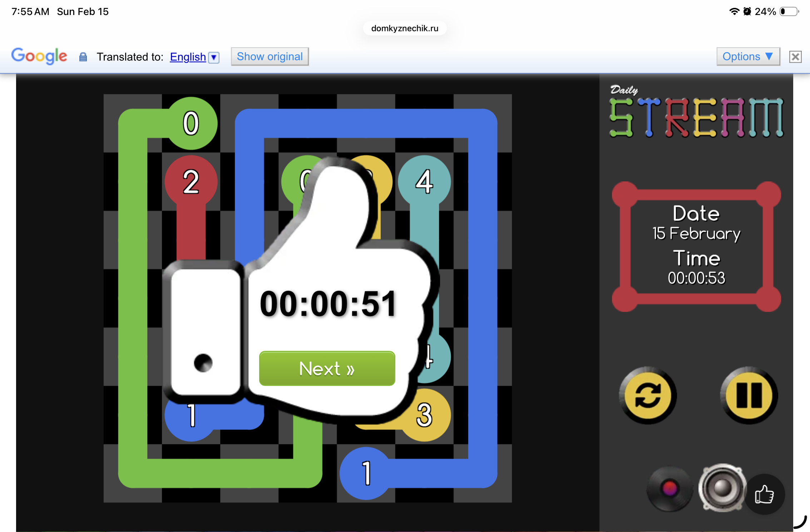Click Show original button
Viewport: 810px width, 532px height.
click(270, 56)
